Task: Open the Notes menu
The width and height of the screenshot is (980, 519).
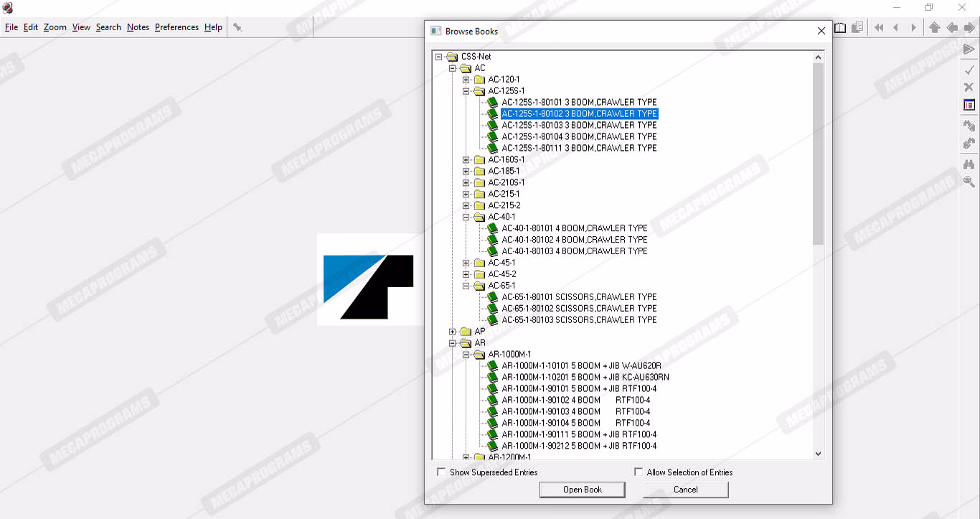Action: click(138, 27)
